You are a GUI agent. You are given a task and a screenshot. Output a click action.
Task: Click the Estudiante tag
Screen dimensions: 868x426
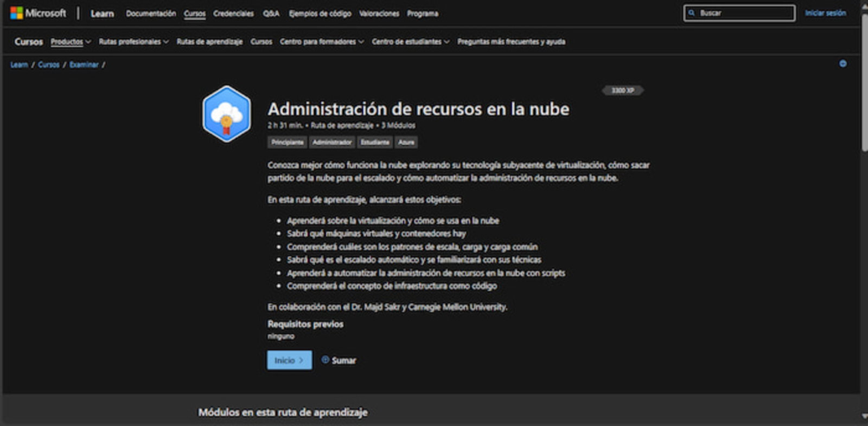[x=375, y=142]
